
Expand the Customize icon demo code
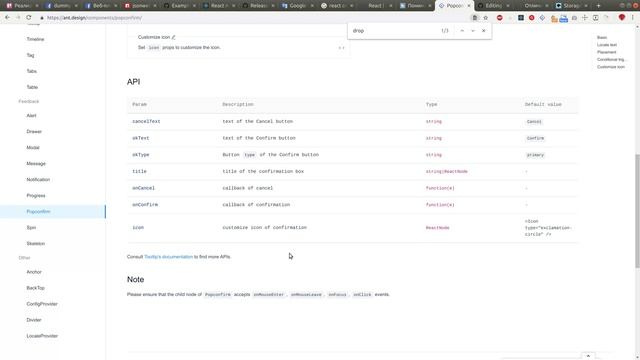tap(341, 48)
